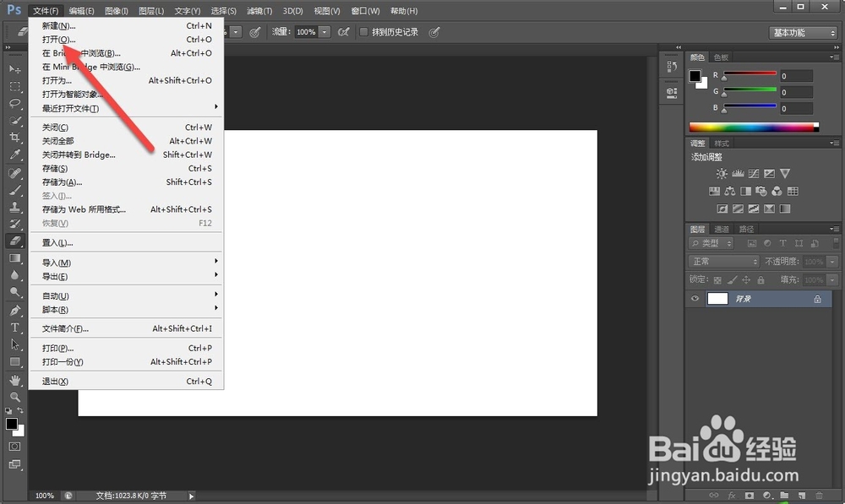The width and height of the screenshot is (845, 504).
Task: Select the Hand tool
Action: tap(14, 380)
